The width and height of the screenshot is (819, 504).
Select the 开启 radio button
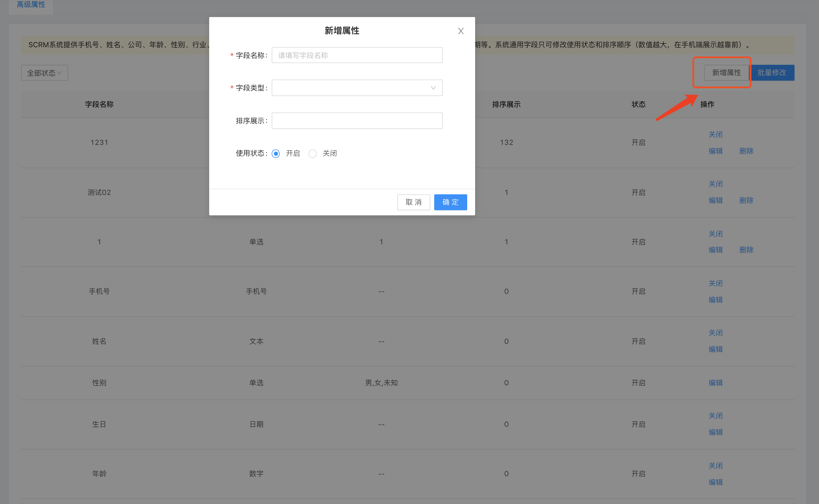point(276,153)
